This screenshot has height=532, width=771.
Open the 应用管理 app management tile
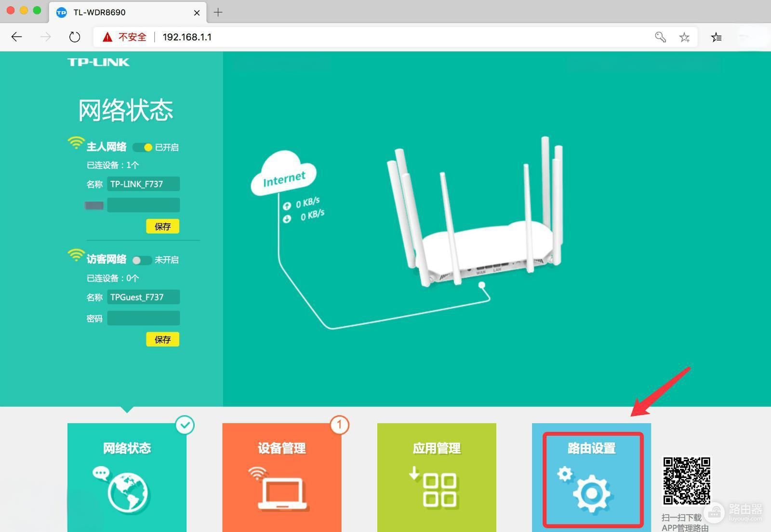[437, 478]
